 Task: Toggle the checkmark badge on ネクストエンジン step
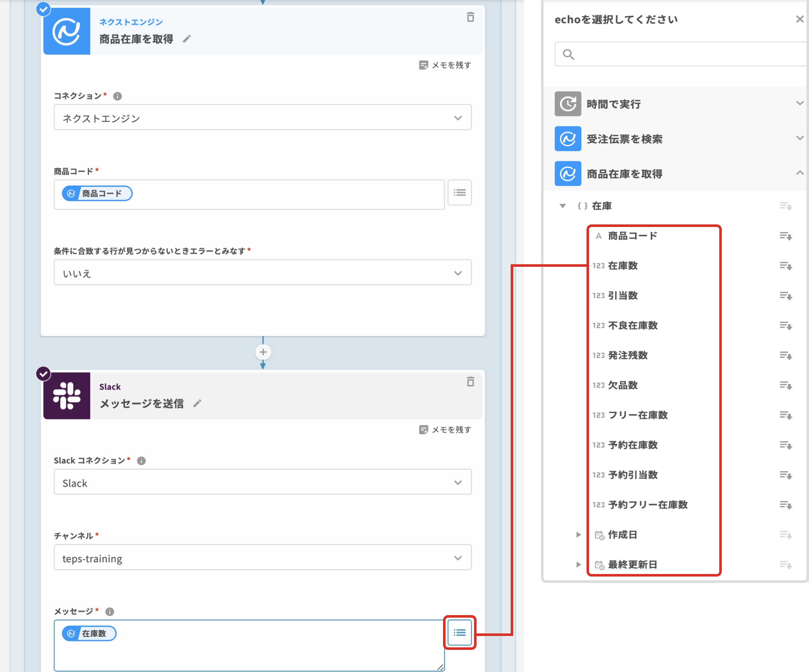click(x=44, y=9)
